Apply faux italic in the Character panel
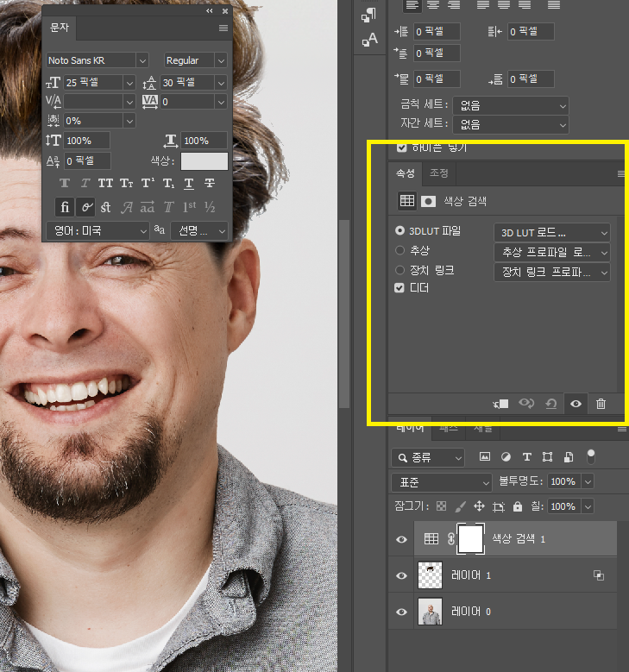Viewport: 629px width, 672px height. pos(85,184)
